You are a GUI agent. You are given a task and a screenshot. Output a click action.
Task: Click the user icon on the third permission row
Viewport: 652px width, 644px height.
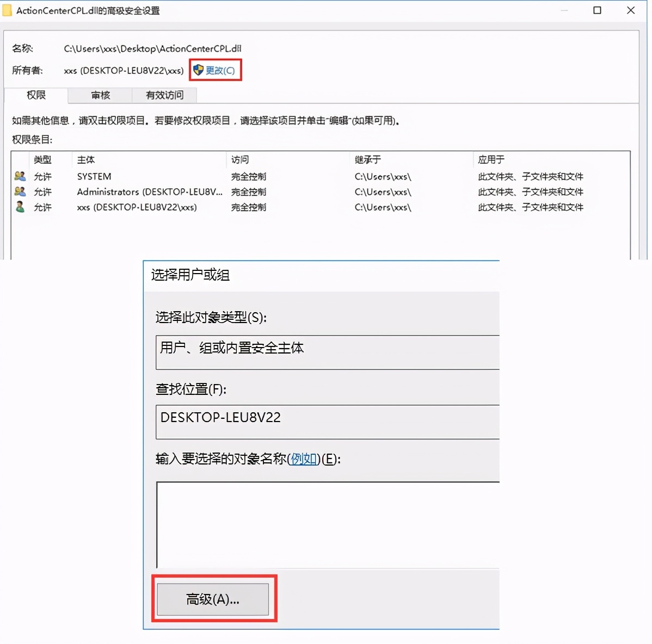pos(19,207)
